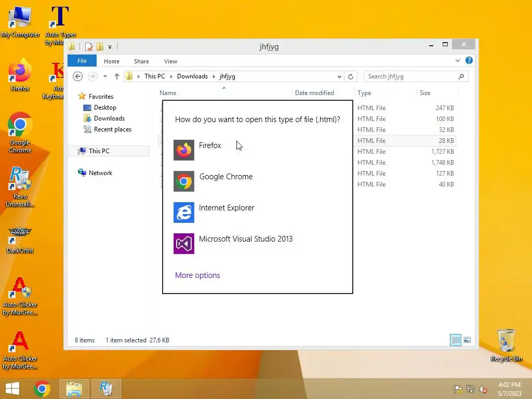Screen dimensions: 532x399
Task: Switch to Revo Uninstaller taskbar button
Action: pos(106,389)
